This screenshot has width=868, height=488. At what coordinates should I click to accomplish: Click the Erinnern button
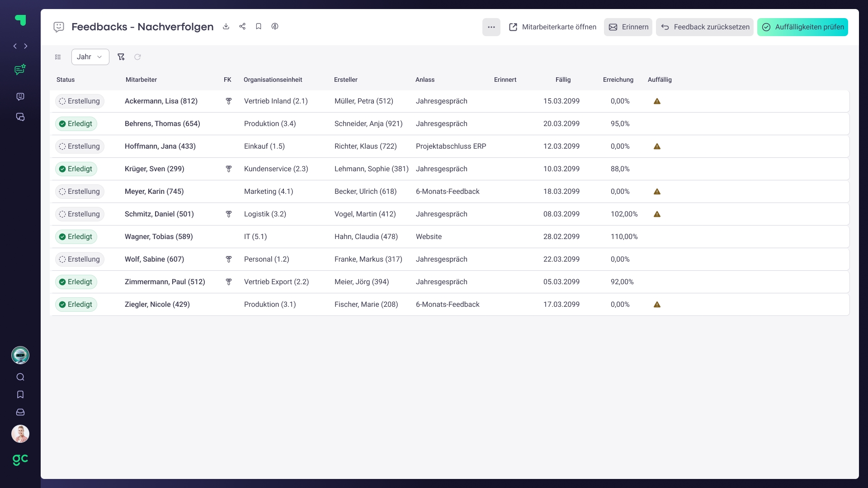(628, 27)
